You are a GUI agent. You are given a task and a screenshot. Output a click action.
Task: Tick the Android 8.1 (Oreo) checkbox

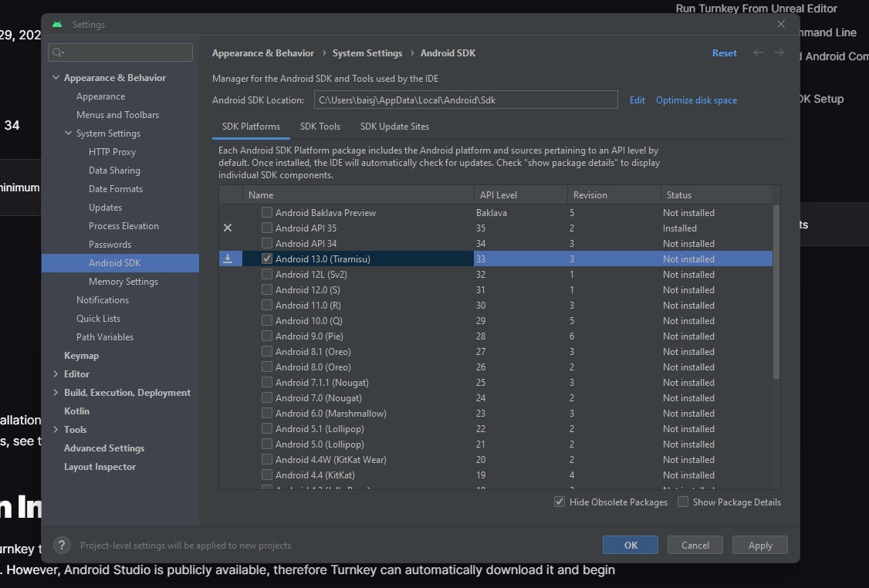267,351
